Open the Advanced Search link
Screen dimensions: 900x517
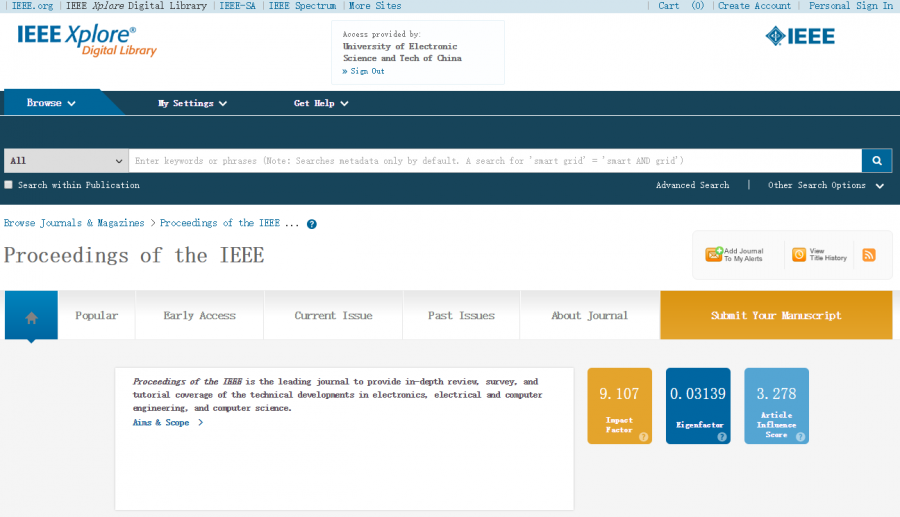(x=692, y=185)
